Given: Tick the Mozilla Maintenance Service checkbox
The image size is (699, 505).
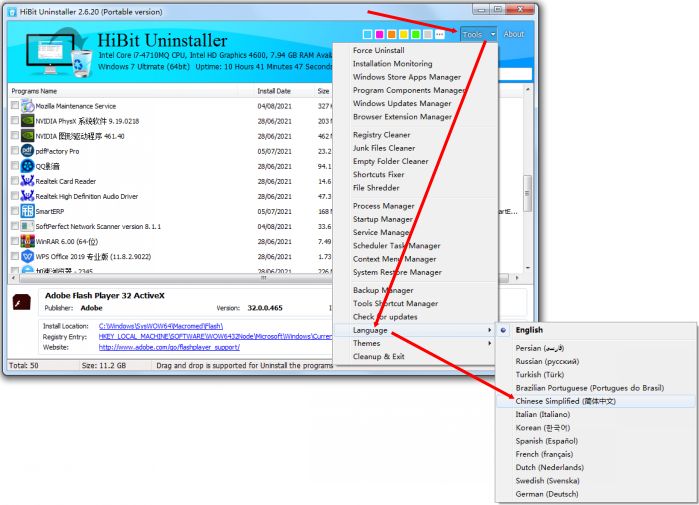Looking at the screenshot, I should (x=15, y=105).
